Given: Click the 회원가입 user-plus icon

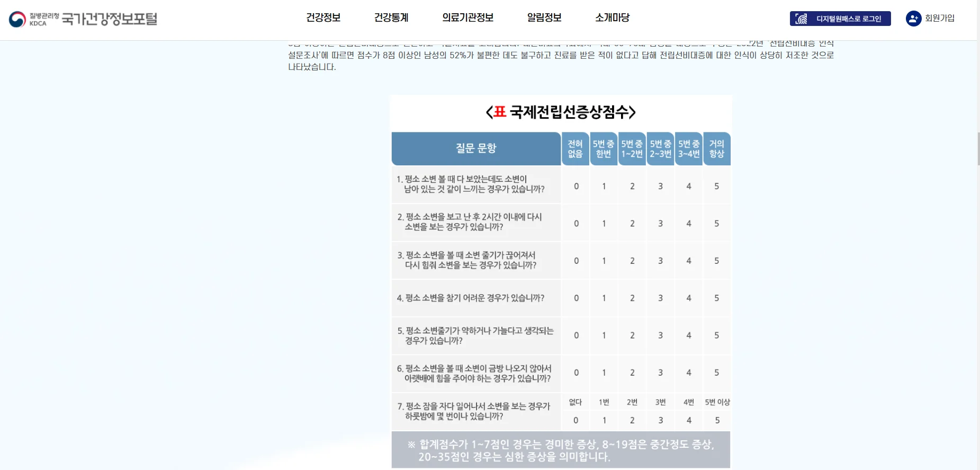Looking at the screenshot, I should (913, 19).
